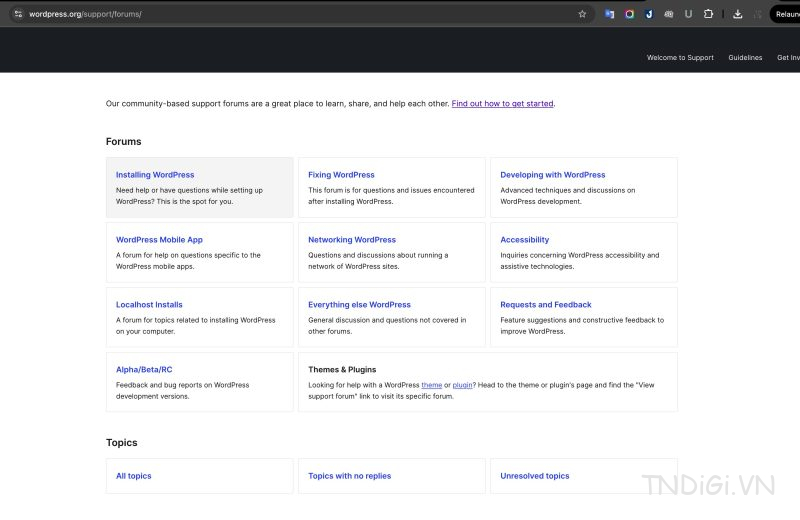Click the 'Topics' section heading
This screenshot has width=800, height=520.
tap(121, 442)
